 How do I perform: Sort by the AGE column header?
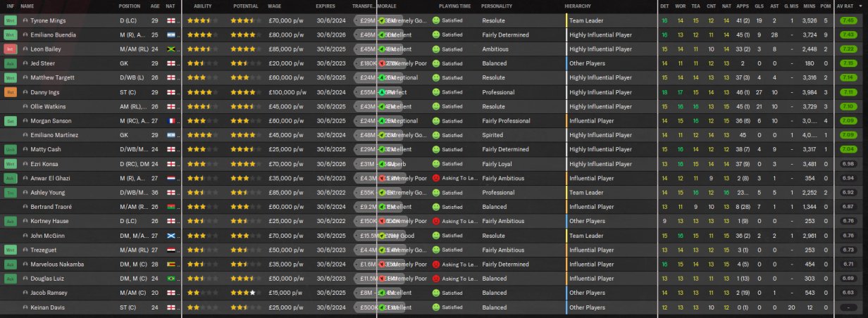(154, 6)
